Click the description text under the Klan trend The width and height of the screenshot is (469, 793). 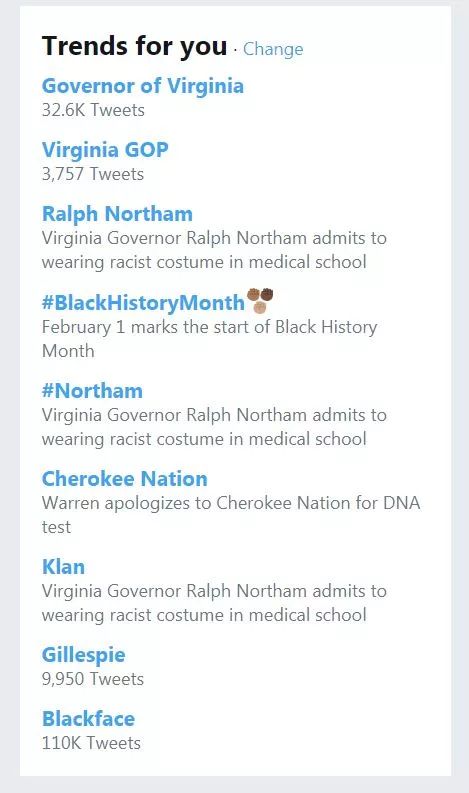point(215,603)
